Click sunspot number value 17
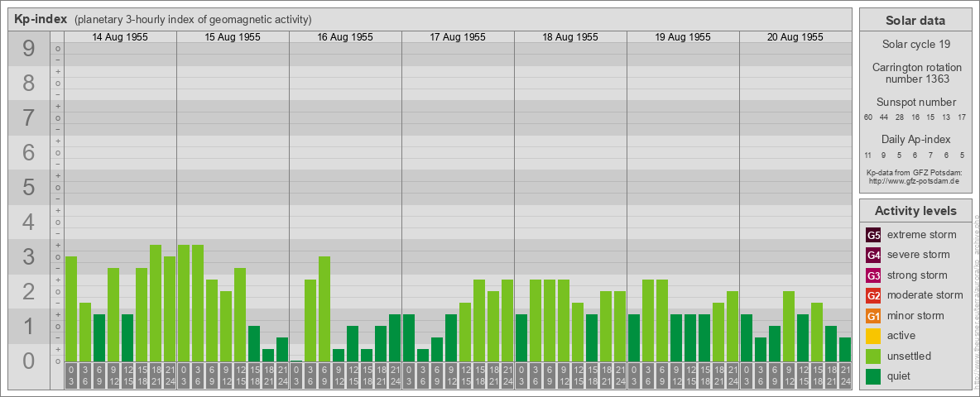The height and width of the screenshot is (397, 980). [x=962, y=117]
